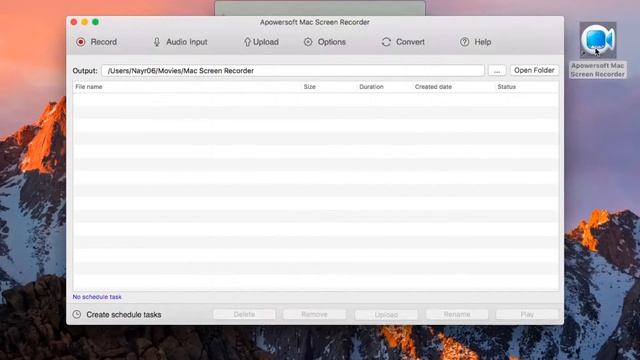Click the Play button at bottom
640x360 pixels.
527,314
